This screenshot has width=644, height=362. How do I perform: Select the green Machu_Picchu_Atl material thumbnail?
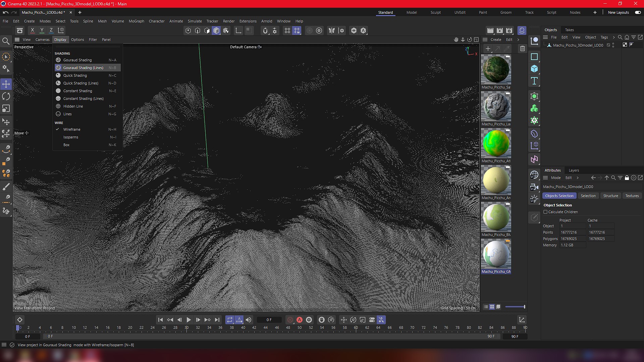point(496,143)
